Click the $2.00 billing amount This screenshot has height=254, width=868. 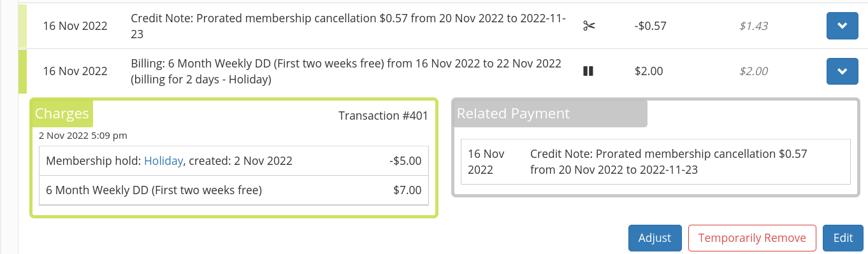[649, 71]
